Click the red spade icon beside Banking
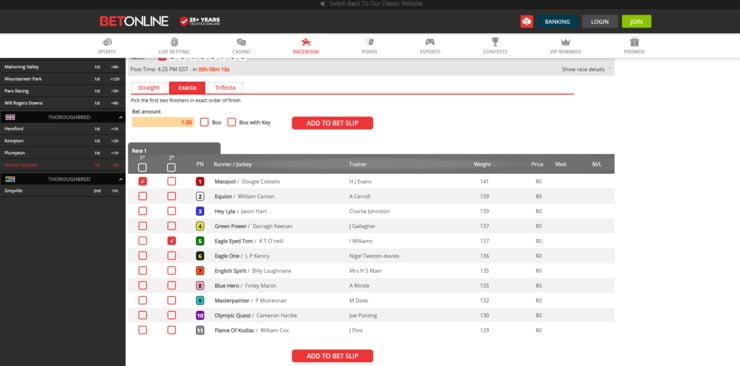This screenshot has height=366, width=740. [x=527, y=22]
